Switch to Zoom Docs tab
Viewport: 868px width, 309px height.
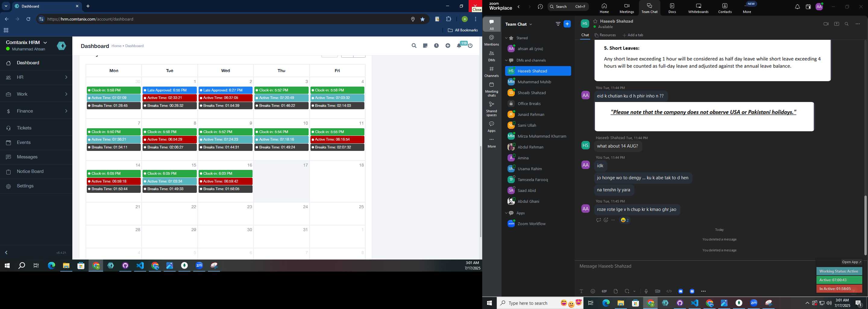point(672,8)
